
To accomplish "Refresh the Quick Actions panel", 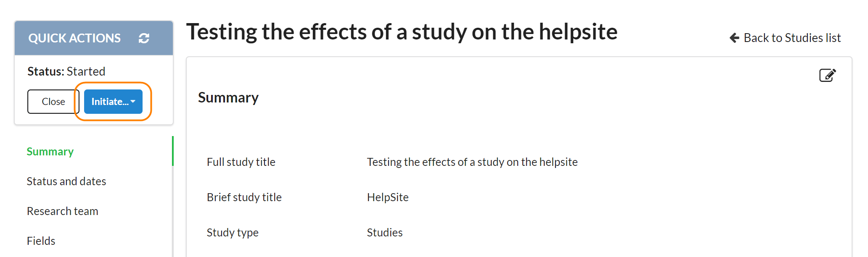I will click(x=144, y=38).
